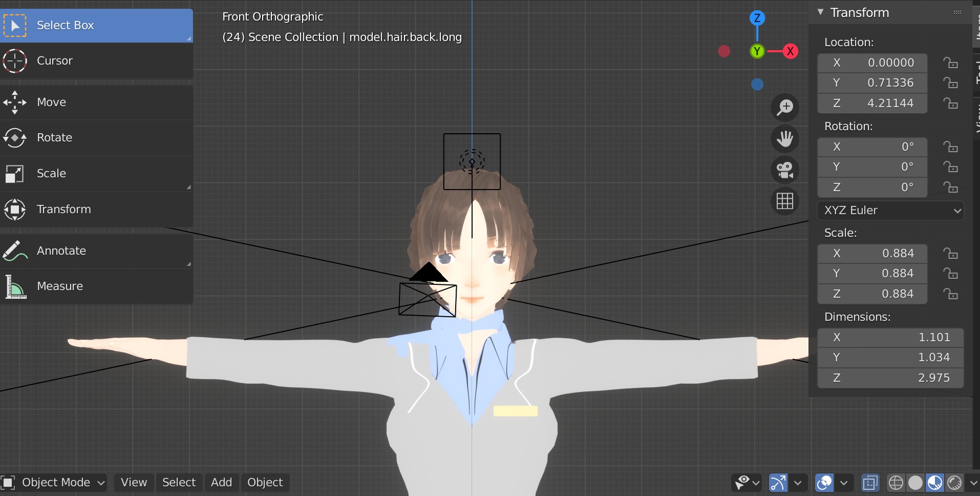Click the orthographic/perspective grid icon

coord(785,201)
